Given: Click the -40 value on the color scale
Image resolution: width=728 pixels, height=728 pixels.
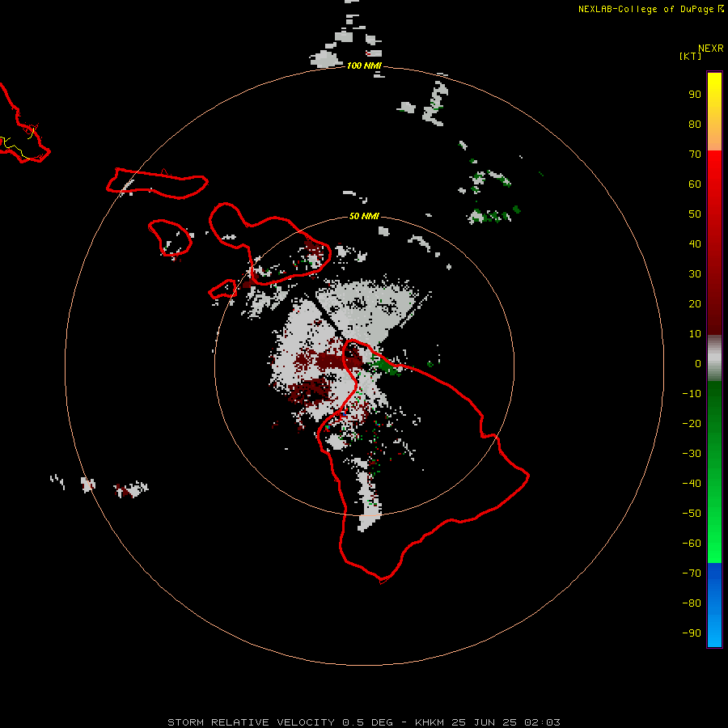Looking at the screenshot, I should pyautogui.click(x=692, y=484).
